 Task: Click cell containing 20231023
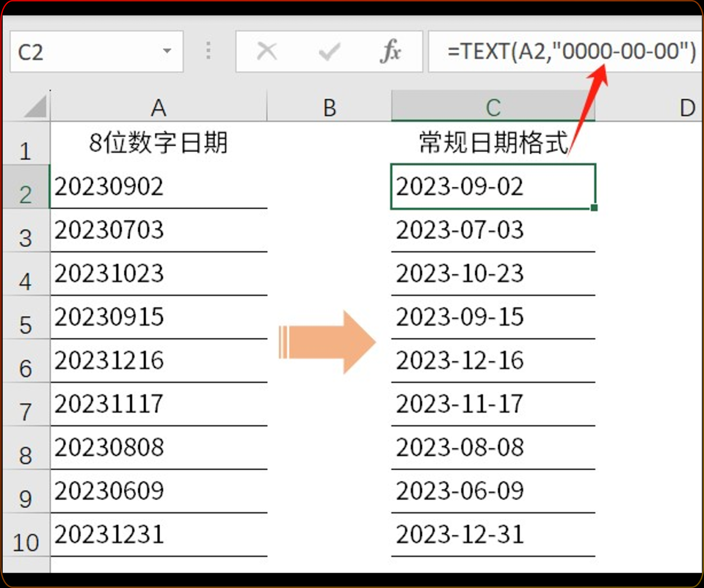[x=158, y=274]
